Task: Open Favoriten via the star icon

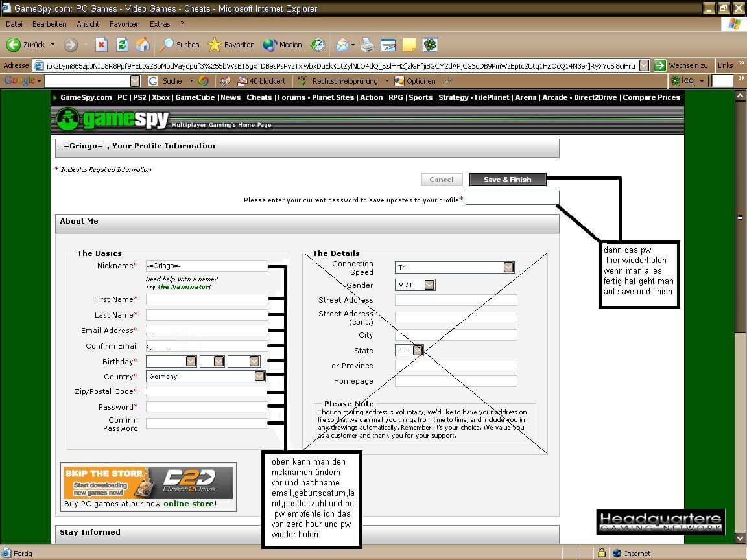Action: [215, 44]
